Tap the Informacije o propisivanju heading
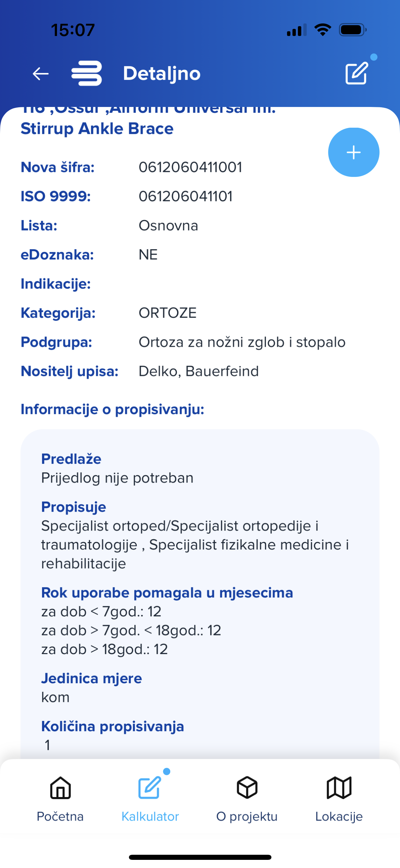This screenshot has height=868, width=400. (x=112, y=409)
